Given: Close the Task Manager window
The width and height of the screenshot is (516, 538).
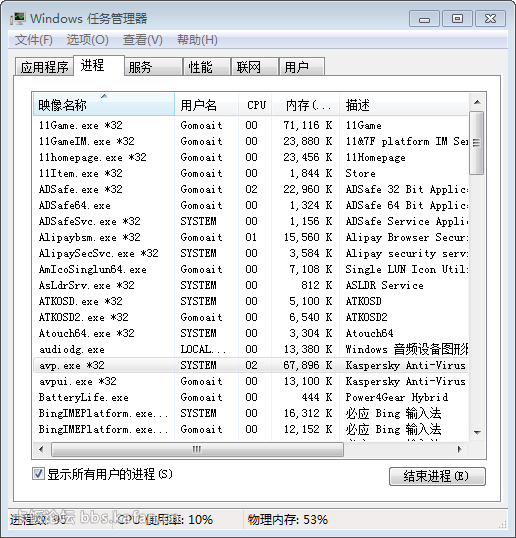Looking at the screenshot, I should [490, 19].
